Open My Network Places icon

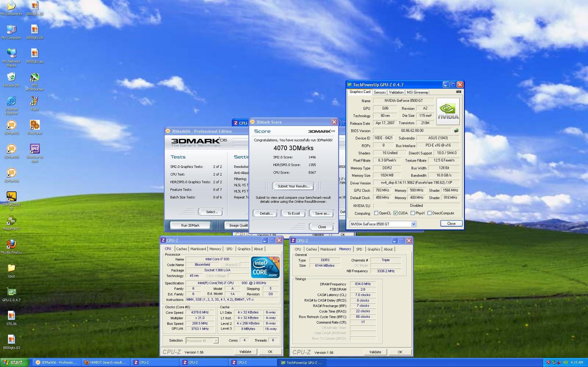click(11, 58)
